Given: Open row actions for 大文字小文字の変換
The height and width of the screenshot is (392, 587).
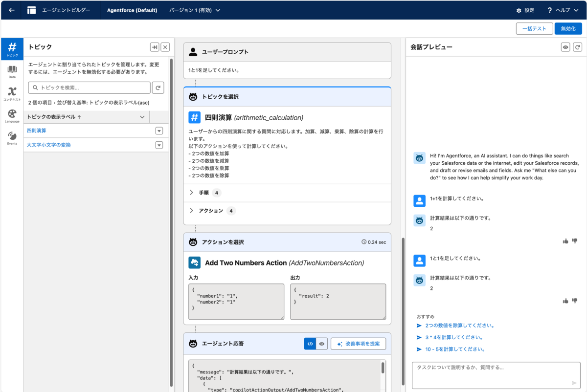Looking at the screenshot, I should click(159, 145).
